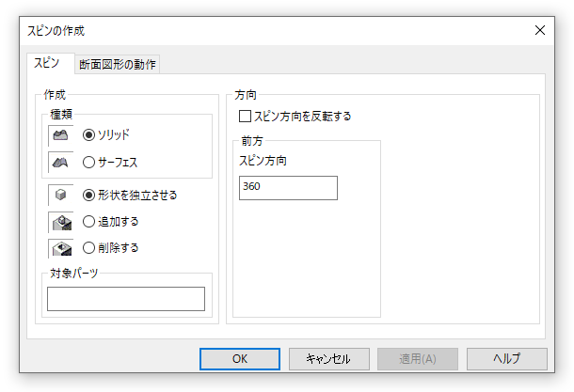Click the solid (ソリッド) shape icon
This screenshot has width=574, height=392.
(61, 135)
